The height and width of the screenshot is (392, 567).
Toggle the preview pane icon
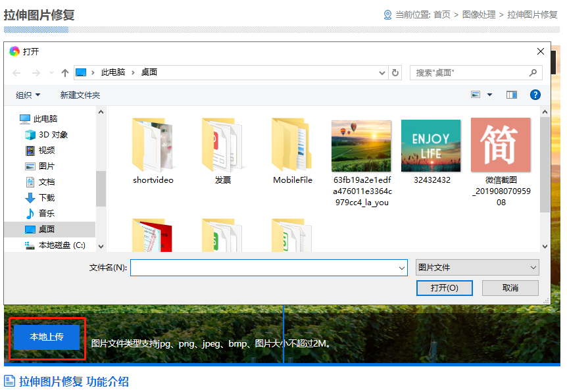512,95
